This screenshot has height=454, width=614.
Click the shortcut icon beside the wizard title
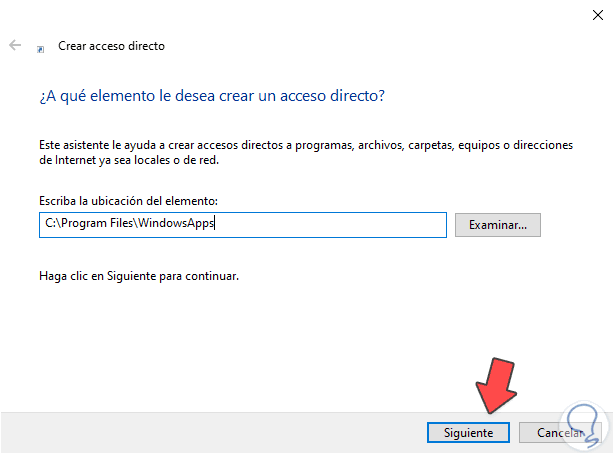pyautogui.click(x=40, y=47)
